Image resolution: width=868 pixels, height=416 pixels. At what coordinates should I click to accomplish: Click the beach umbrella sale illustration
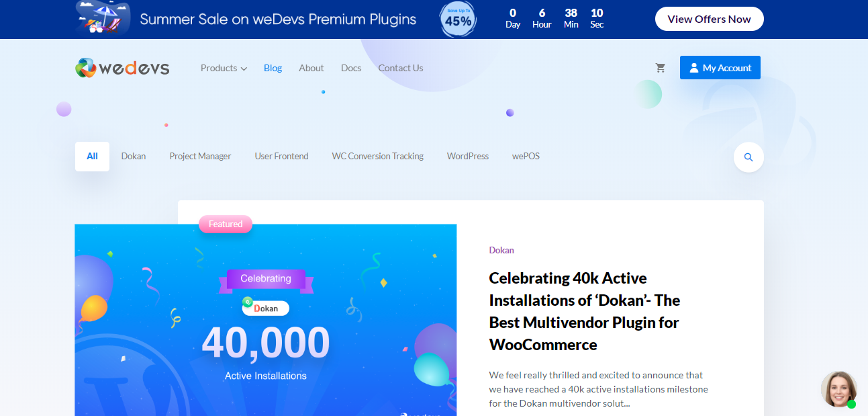pos(103,17)
